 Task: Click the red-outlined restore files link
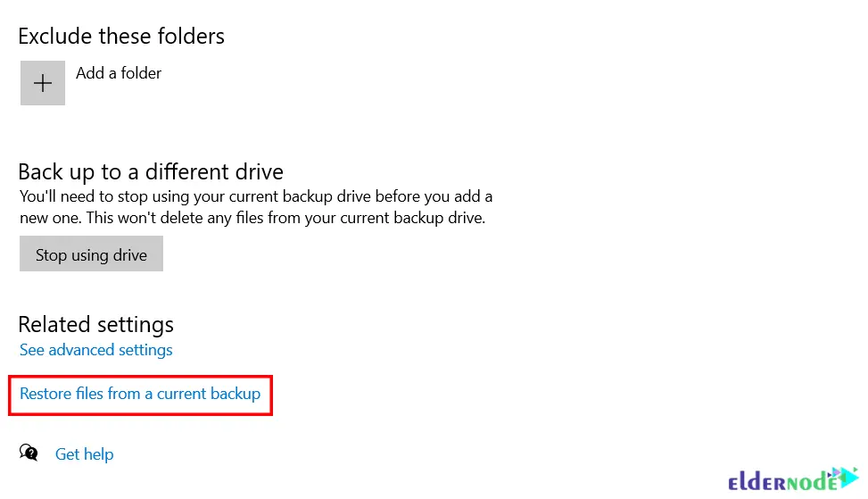140,394
